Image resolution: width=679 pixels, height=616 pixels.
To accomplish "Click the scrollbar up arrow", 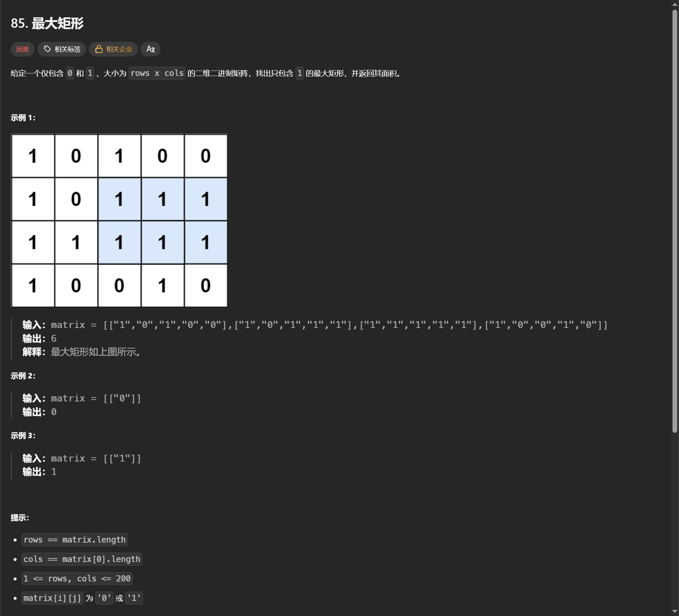I will (675, 4).
